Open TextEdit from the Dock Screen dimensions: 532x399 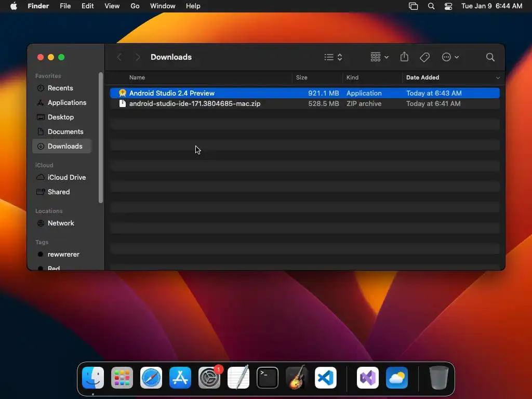click(238, 378)
